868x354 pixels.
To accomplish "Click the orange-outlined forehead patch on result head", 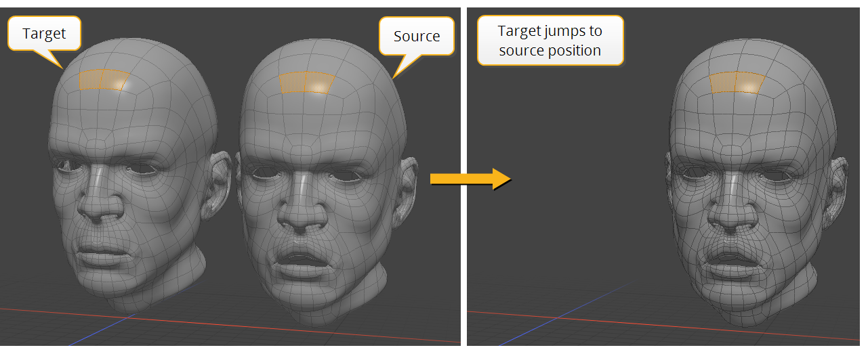I will coord(738,83).
